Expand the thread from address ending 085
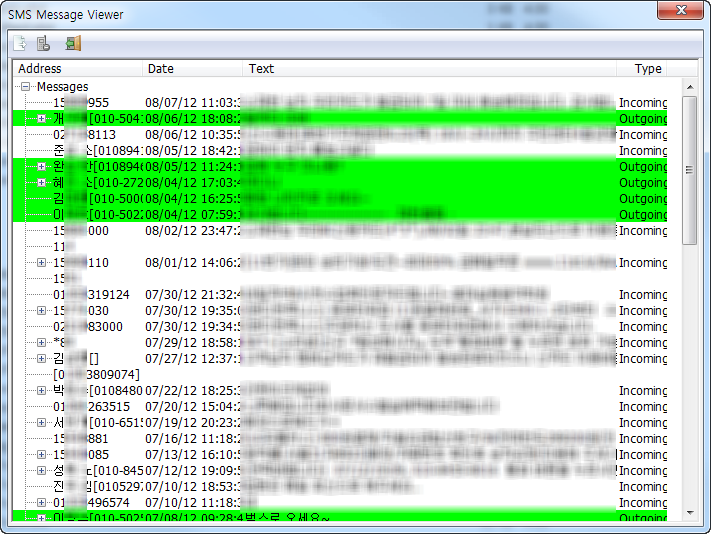Image resolution: width=711 pixels, height=534 pixels. 42,455
